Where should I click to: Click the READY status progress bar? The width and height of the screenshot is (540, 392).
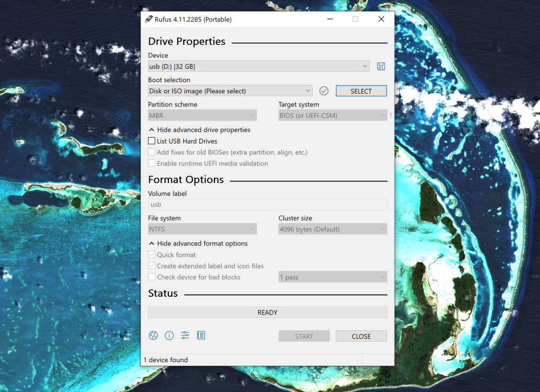pos(267,312)
